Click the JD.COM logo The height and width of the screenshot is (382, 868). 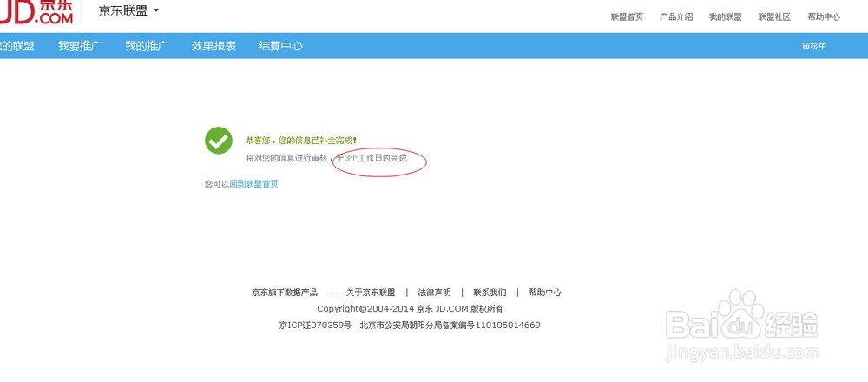(36, 11)
